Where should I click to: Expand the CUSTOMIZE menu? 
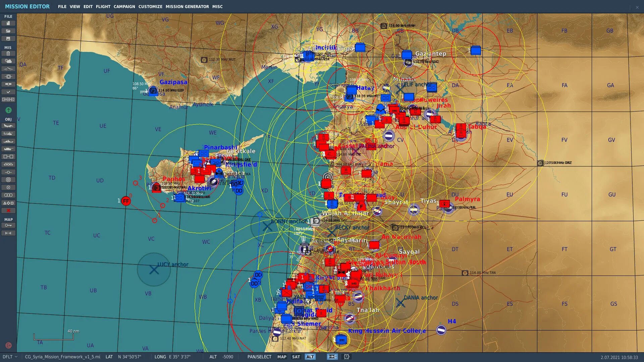[150, 6]
